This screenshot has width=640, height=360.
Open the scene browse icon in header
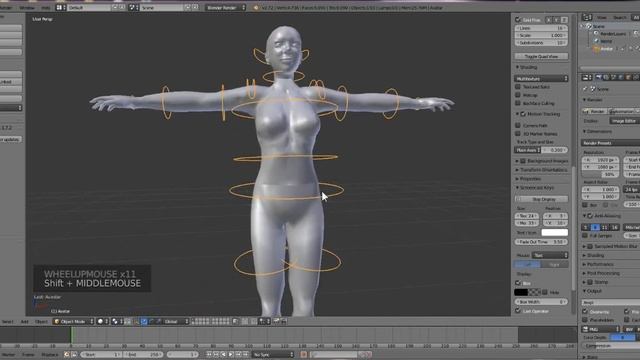tap(133, 8)
